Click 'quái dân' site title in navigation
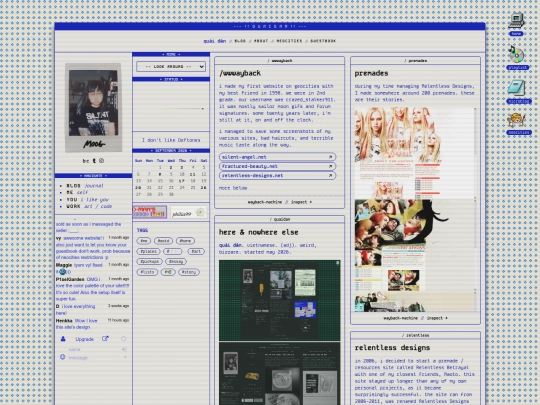The image size is (540, 405). pos(215,41)
